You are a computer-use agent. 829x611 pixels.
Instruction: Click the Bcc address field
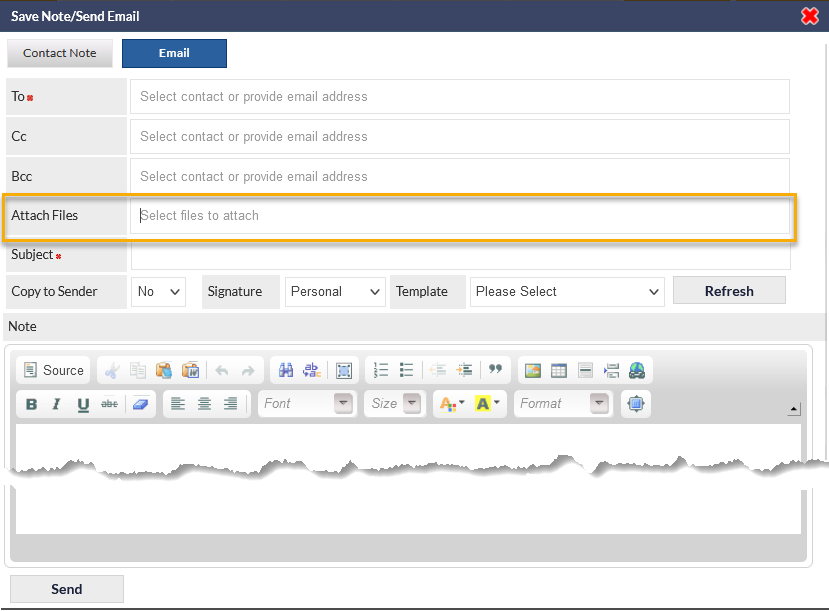[x=459, y=176]
